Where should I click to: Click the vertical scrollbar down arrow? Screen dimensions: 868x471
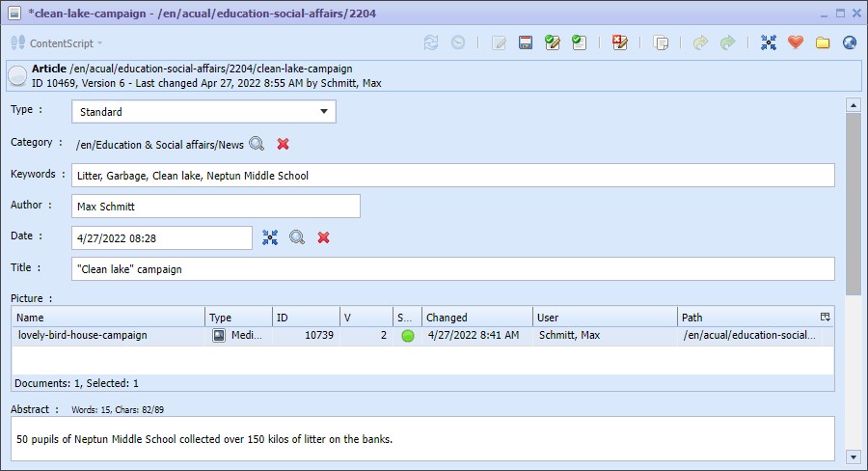pyautogui.click(x=853, y=456)
